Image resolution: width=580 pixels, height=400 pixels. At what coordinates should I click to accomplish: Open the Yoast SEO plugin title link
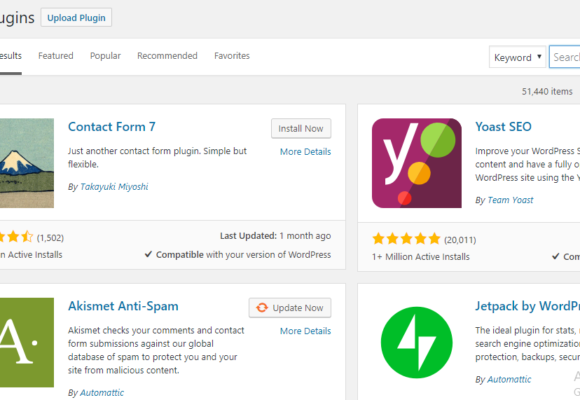coord(503,127)
